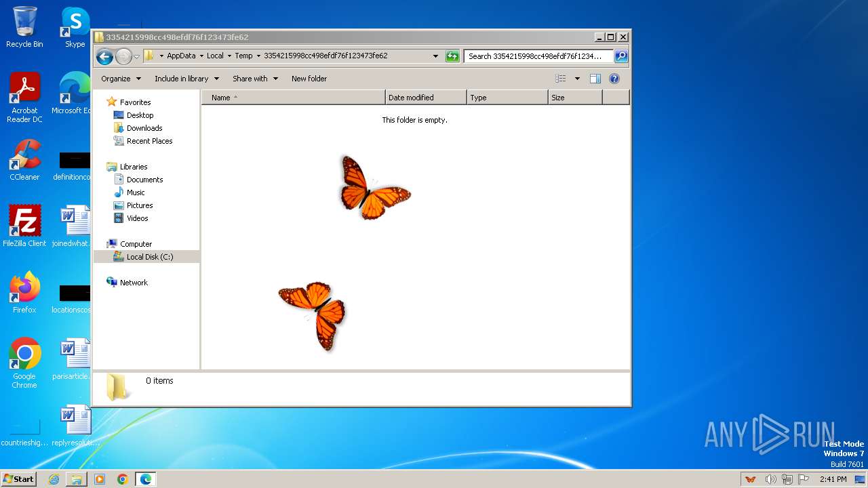The width and height of the screenshot is (868, 488).
Task: Select Acrobat Reader DC desktop icon
Action: (x=24, y=98)
